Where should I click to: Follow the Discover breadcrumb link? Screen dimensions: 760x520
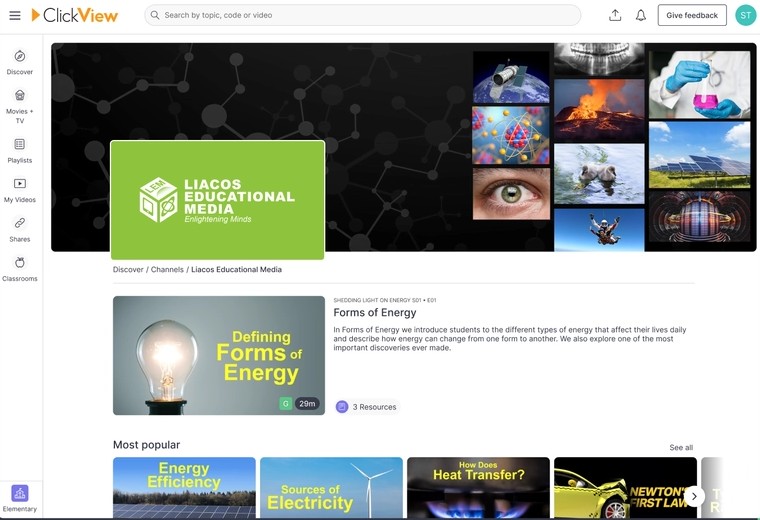[x=128, y=269]
